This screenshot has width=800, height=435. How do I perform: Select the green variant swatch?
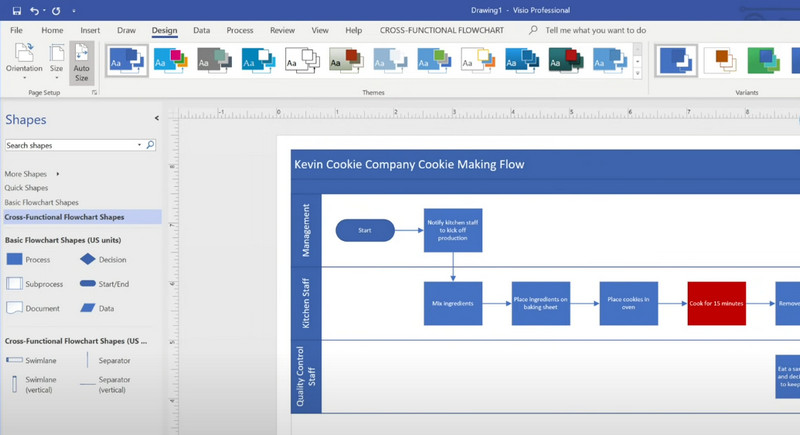764,60
